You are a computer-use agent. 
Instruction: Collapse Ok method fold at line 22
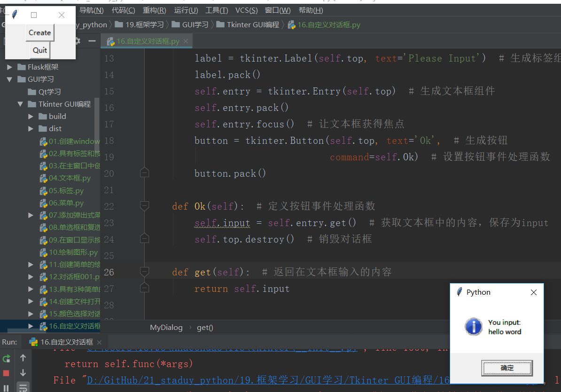145,206
